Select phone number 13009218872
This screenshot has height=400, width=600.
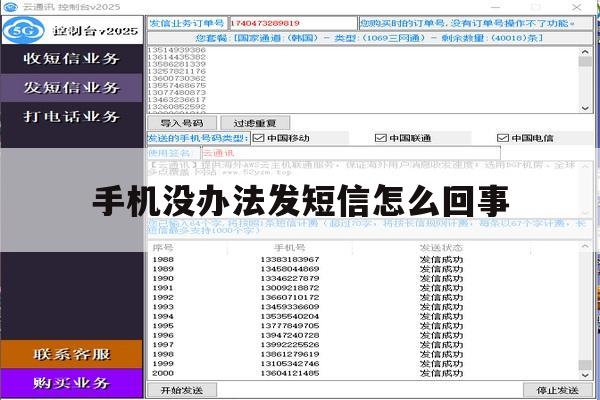[x=290, y=288]
